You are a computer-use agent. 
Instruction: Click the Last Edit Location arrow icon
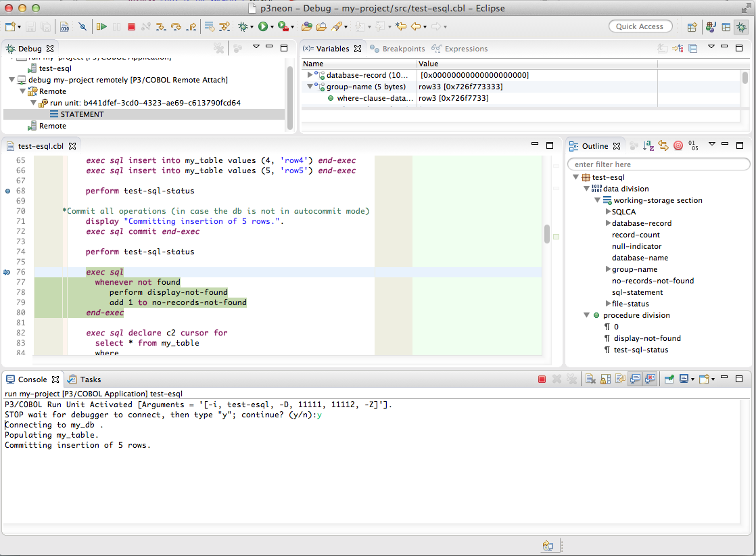401,26
